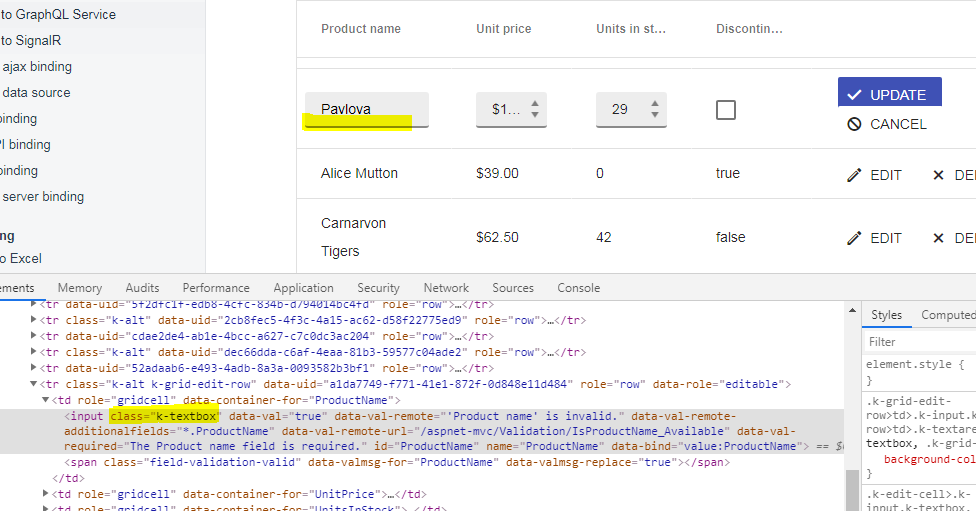Open the Sources tab
The width and height of the screenshot is (976, 511).
(x=513, y=288)
